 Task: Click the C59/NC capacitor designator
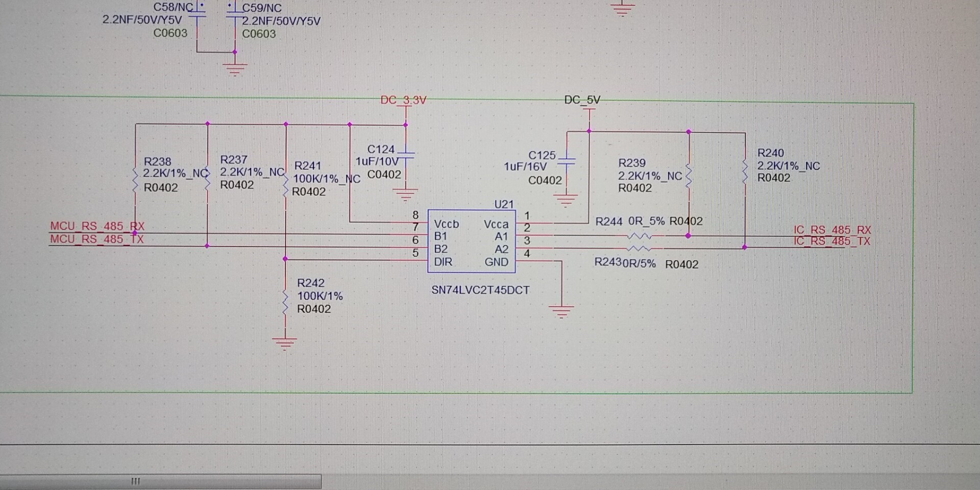(x=262, y=8)
